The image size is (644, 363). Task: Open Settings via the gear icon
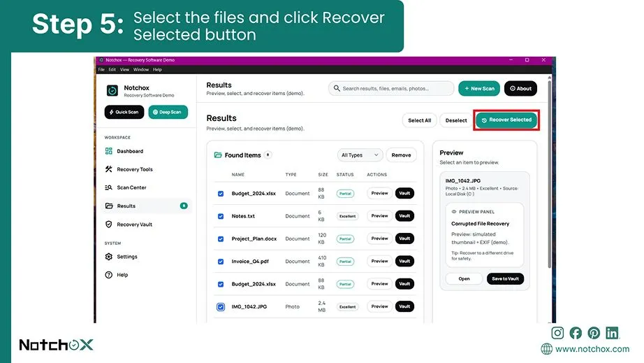(x=108, y=257)
